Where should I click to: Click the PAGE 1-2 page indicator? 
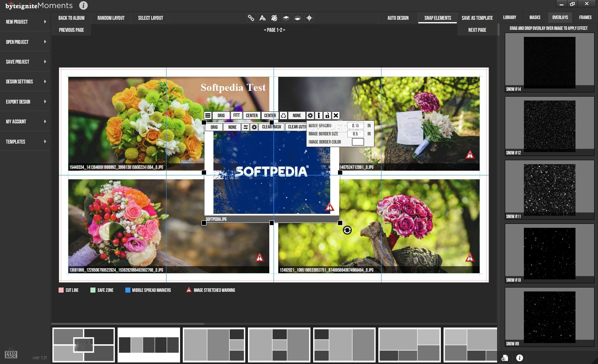[x=274, y=30]
